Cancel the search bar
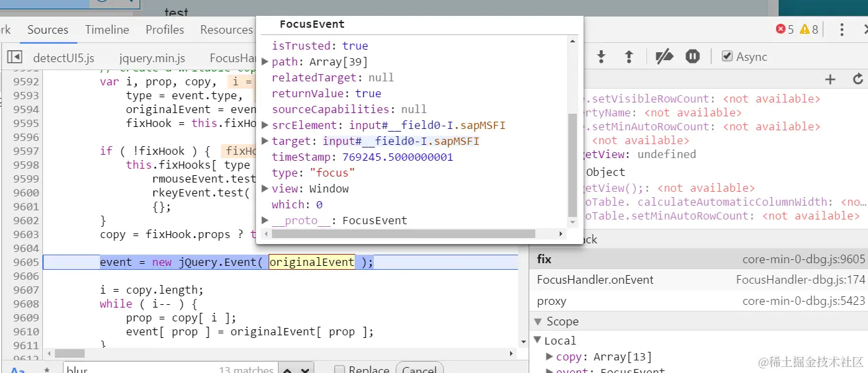This screenshot has width=868, height=373. [419, 369]
